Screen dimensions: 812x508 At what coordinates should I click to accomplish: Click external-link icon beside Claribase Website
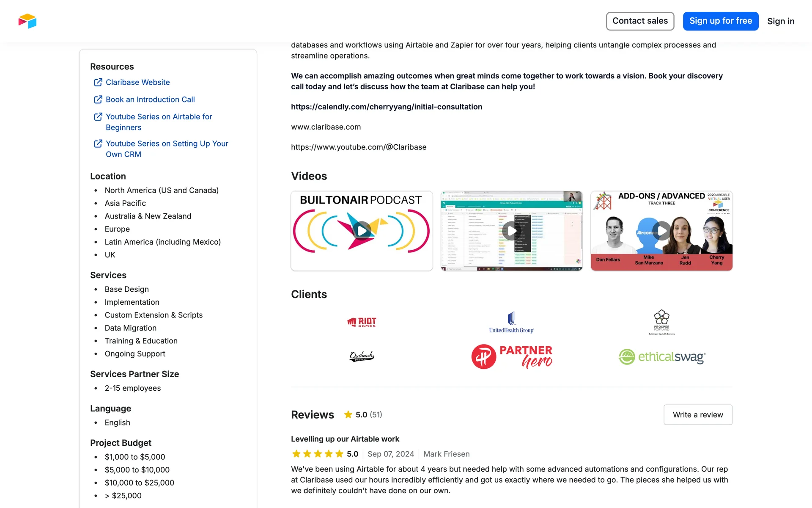pos(98,83)
